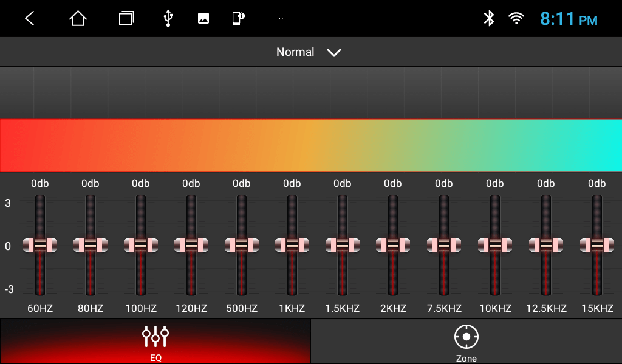Tap the USB status icon
This screenshot has height=364, width=622.
coord(168,19)
